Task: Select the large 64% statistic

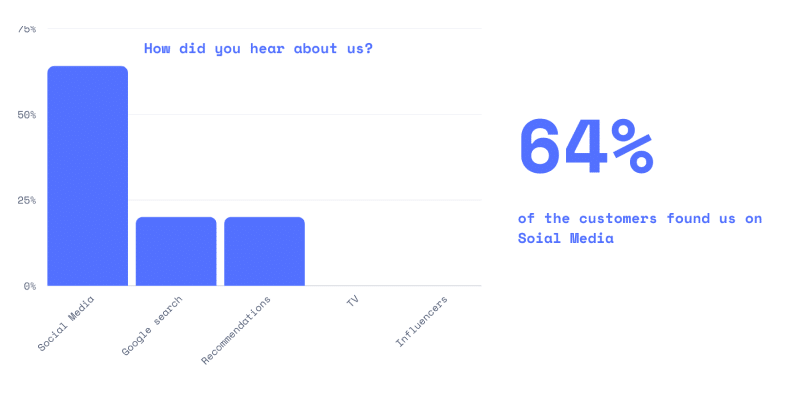Action: pyautogui.click(x=586, y=146)
